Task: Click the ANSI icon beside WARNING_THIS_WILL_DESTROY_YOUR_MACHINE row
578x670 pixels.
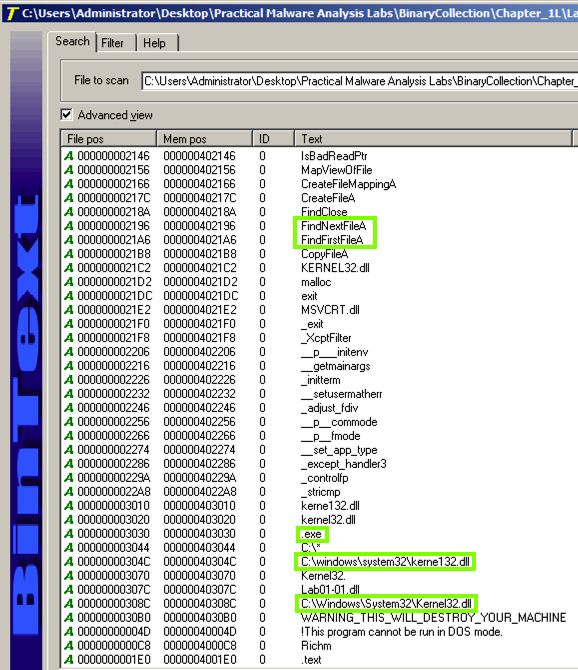Action: click(68, 618)
